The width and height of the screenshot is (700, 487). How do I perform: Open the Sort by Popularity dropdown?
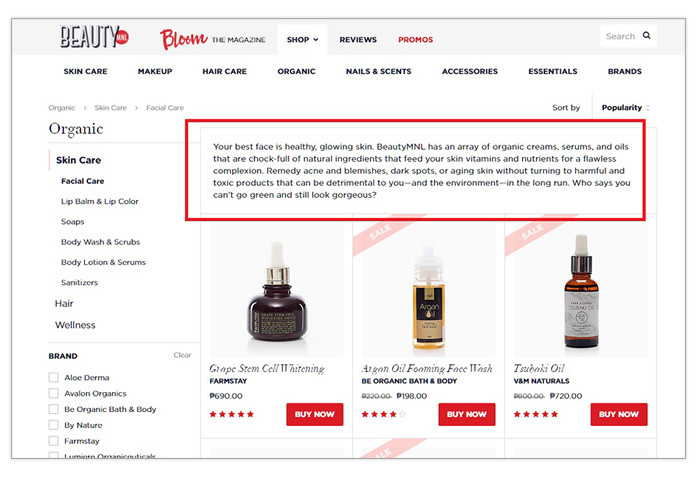(x=625, y=108)
